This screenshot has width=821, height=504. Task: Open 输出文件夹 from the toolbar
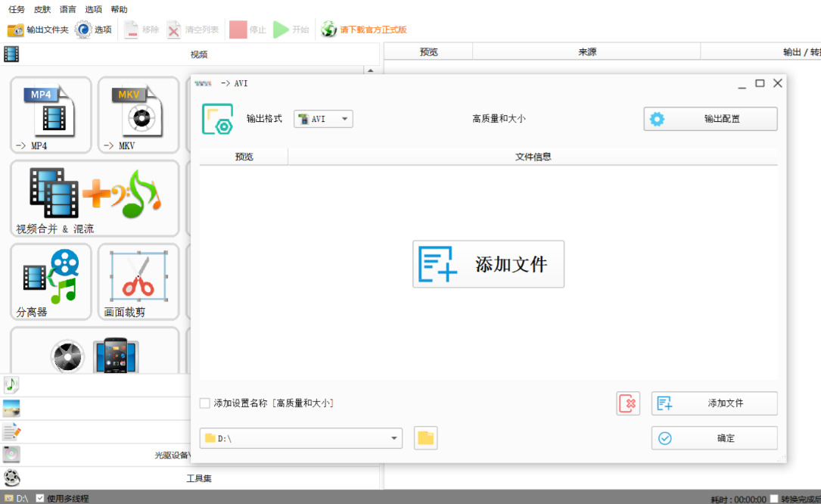pyautogui.click(x=38, y=30)
